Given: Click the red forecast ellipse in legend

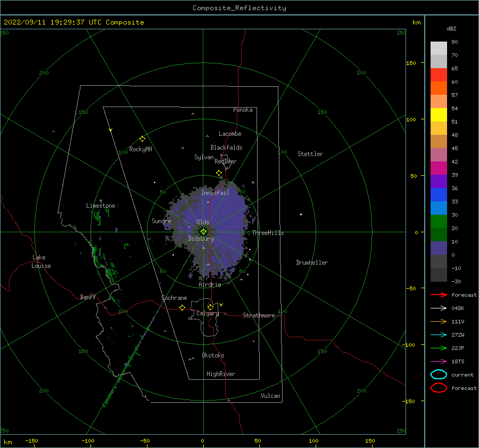Looking at the screenshot, I should tap(439, 388).
